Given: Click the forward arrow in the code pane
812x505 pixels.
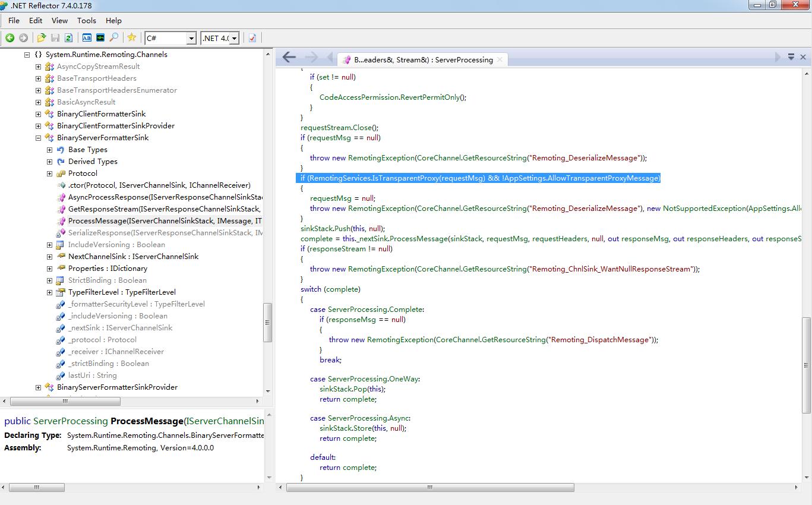Looking at the screenshot, I should click(311, 57).
